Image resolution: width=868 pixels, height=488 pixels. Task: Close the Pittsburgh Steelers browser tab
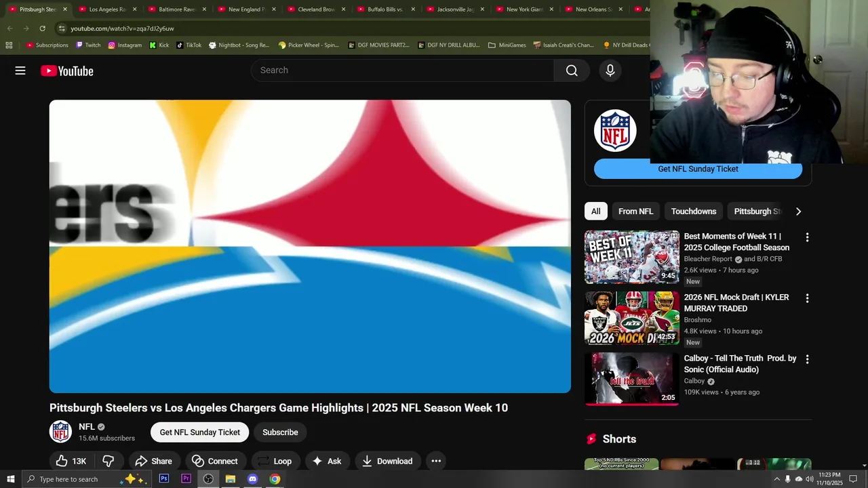tap(65, 9)
